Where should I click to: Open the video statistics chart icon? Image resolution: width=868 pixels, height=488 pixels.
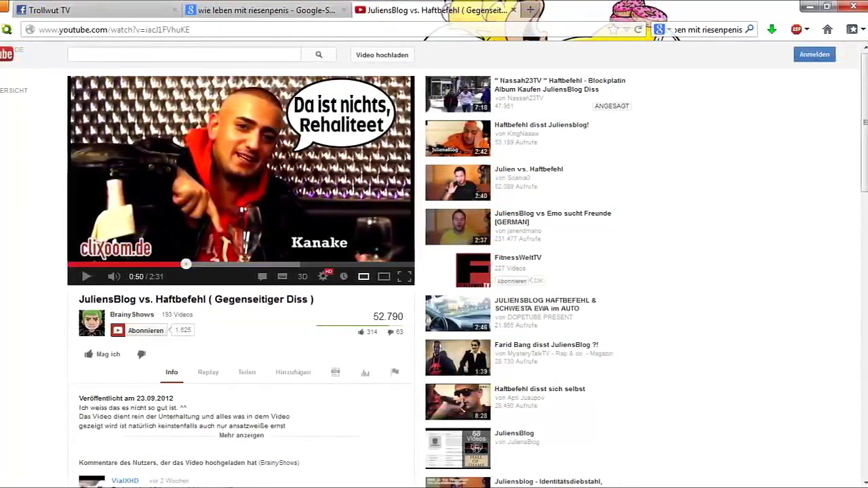(x=365, y=372)
